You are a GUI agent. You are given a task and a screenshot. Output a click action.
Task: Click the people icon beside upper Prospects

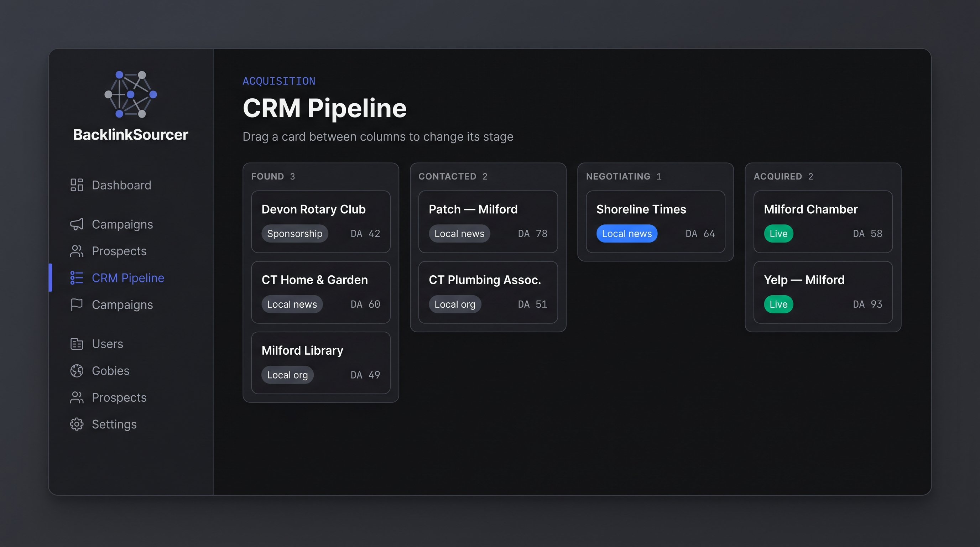pyautogui.click(x=77, y=251)
